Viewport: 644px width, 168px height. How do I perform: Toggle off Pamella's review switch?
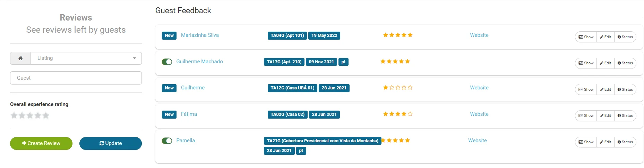(167, 141)
